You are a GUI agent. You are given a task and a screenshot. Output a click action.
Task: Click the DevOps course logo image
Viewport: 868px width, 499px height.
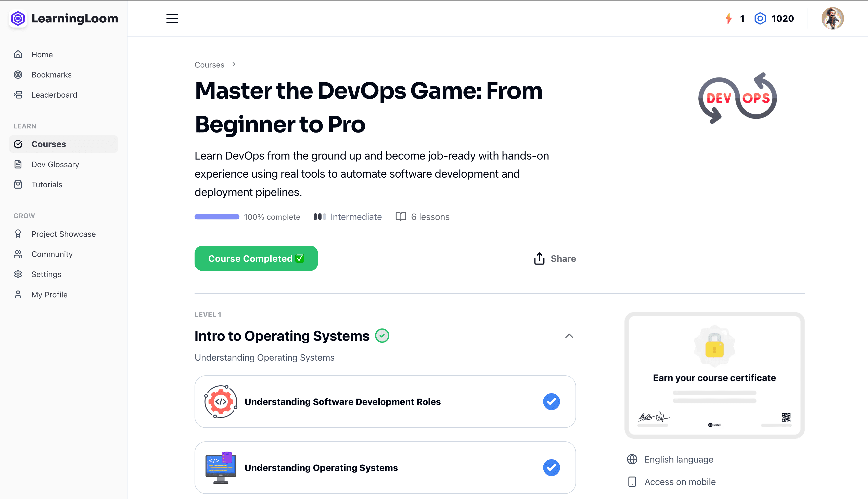coord(737,98)
